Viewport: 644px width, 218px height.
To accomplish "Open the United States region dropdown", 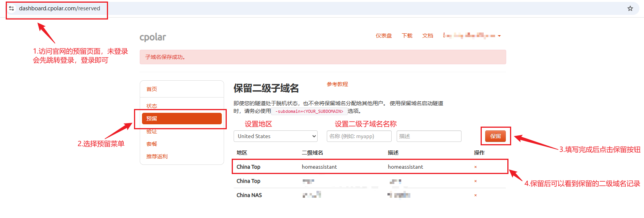I will point(275,136).
